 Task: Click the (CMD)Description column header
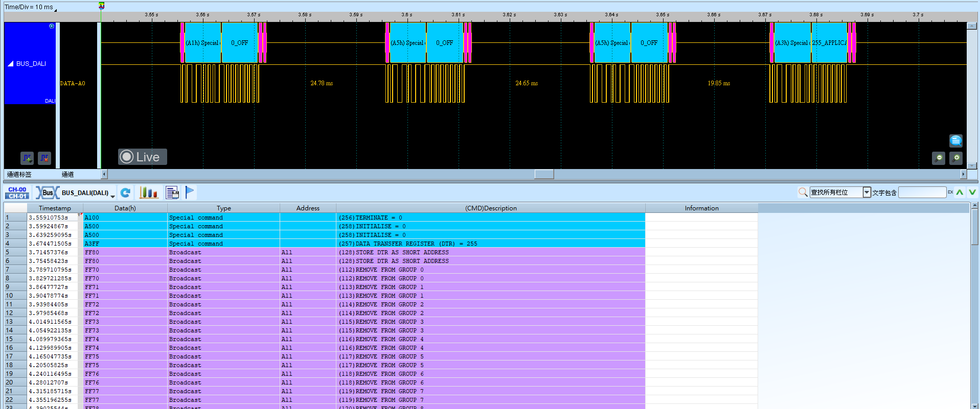pos(491,208)
